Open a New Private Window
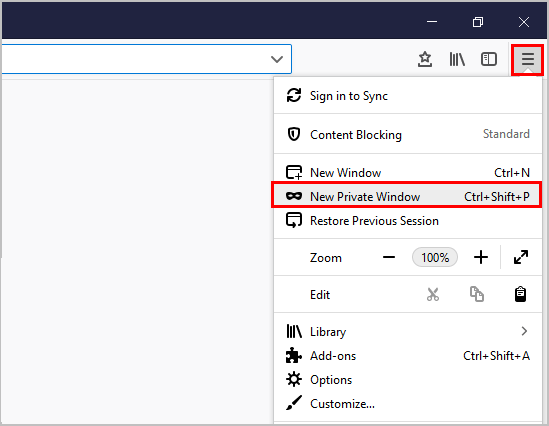549x426 pixels. (x=408, y=196)
